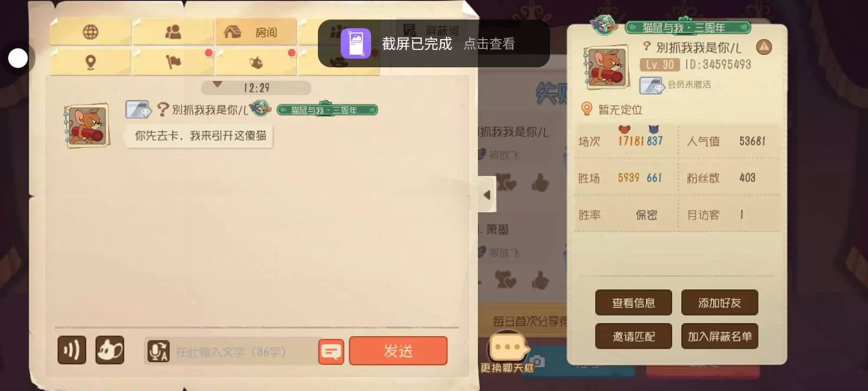Open the quick phrases bubble button
The image size is (868, 391).
coord(331,351)
